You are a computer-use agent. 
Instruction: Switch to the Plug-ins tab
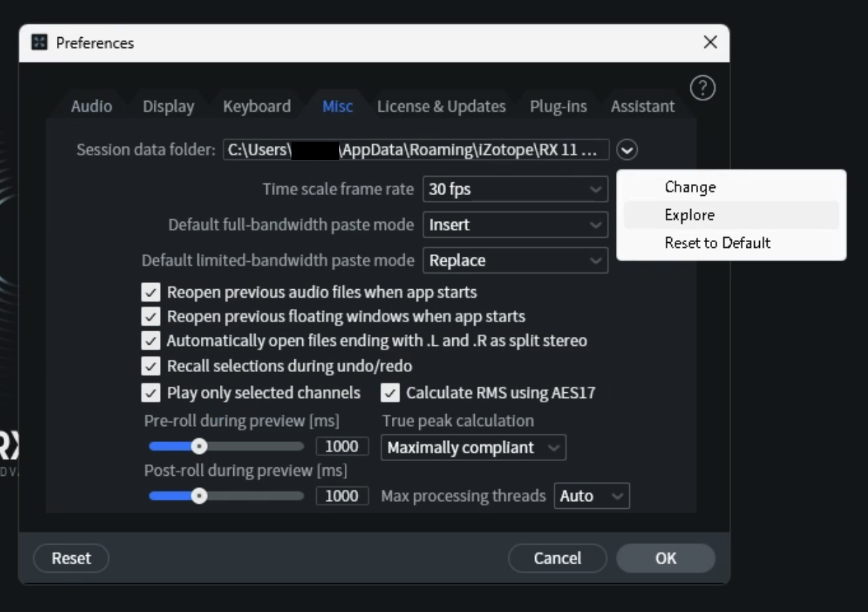(558, 107)
